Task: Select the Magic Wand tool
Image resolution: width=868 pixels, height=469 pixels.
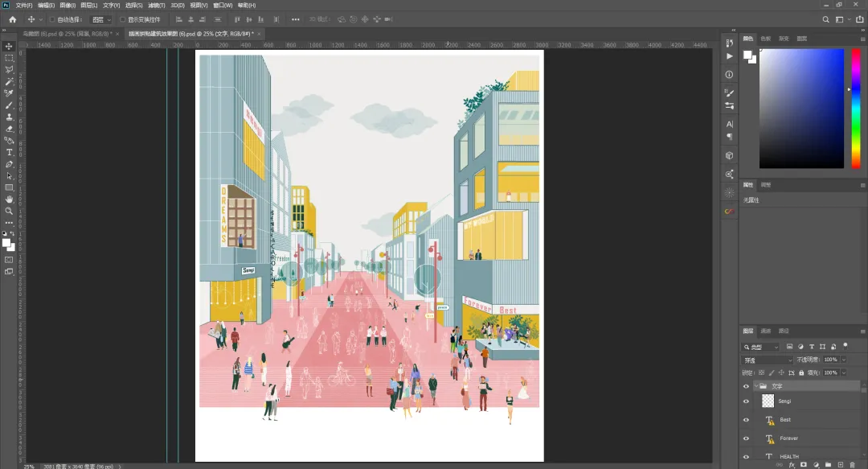Action: click(x=10, y=82)
